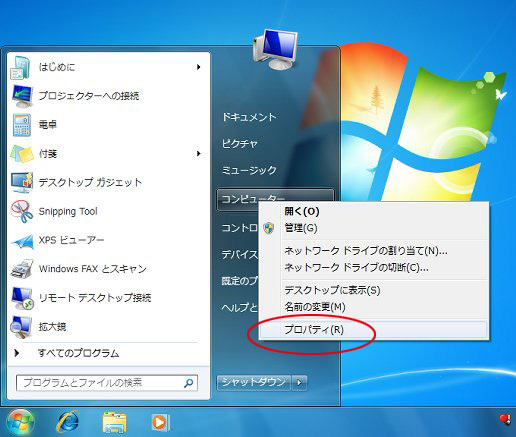This screenshot has width=516, height=437.
Task: Click the シャットダウン button
Action: (254, 382)
